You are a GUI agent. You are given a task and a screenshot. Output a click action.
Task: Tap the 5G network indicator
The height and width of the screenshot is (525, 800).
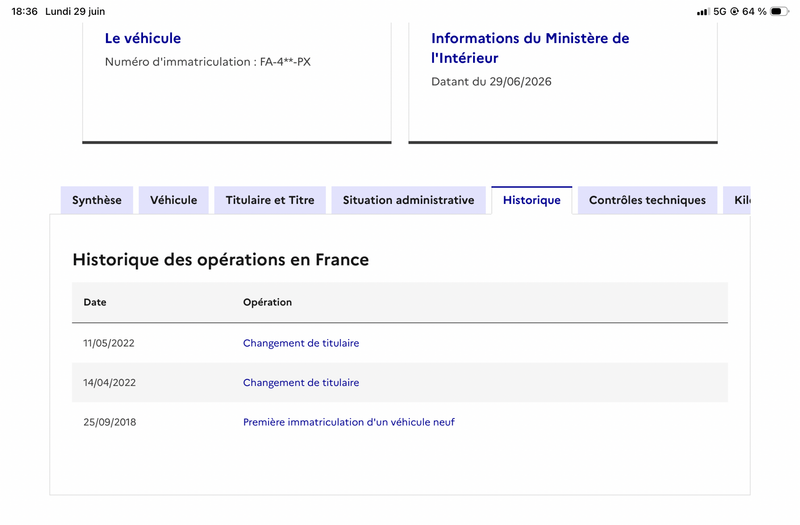click(720, 11)
